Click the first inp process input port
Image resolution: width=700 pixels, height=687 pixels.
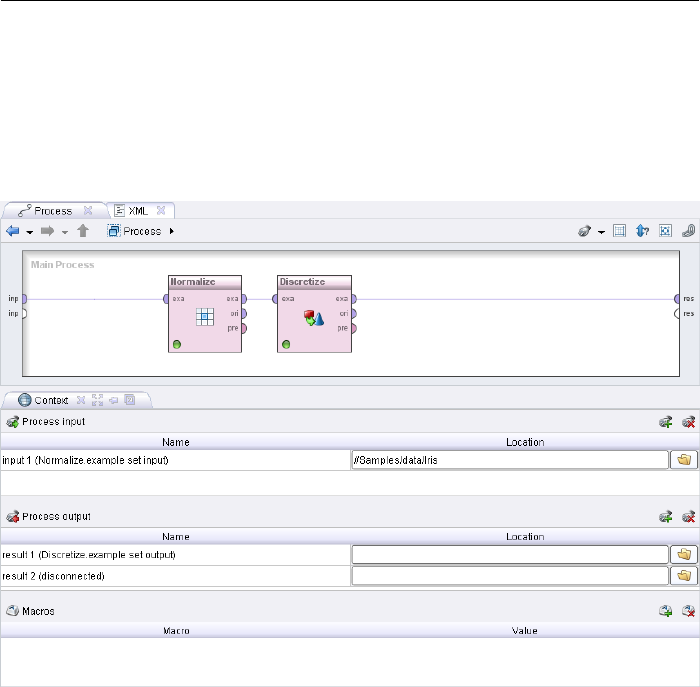[25, 299]
